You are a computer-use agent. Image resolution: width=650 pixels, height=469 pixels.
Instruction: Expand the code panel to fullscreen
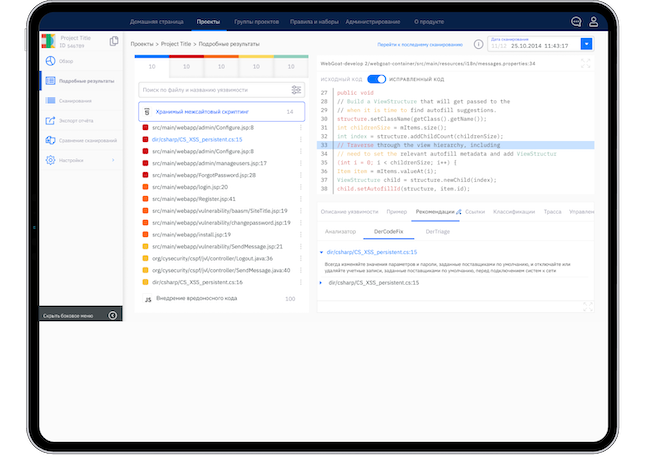tap(585, 63)
